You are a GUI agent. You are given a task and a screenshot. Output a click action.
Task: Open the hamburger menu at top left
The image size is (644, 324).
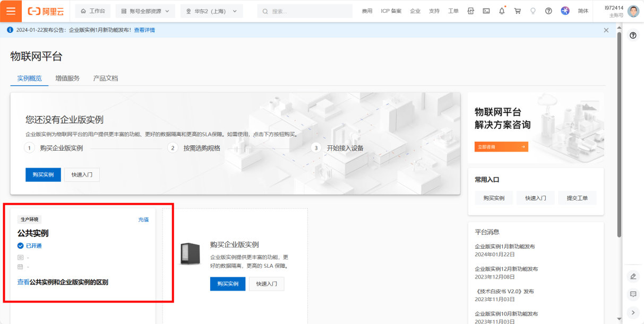10,11
